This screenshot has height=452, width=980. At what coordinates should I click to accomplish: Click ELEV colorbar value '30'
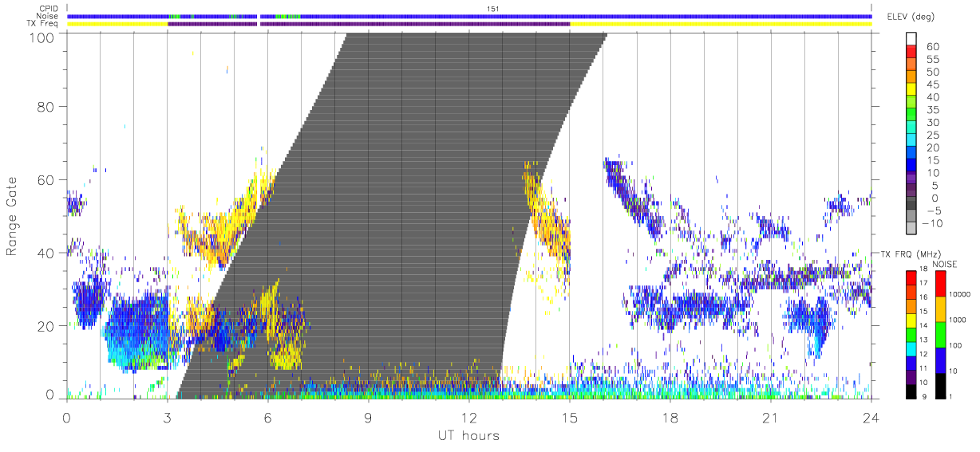[931, 122]
